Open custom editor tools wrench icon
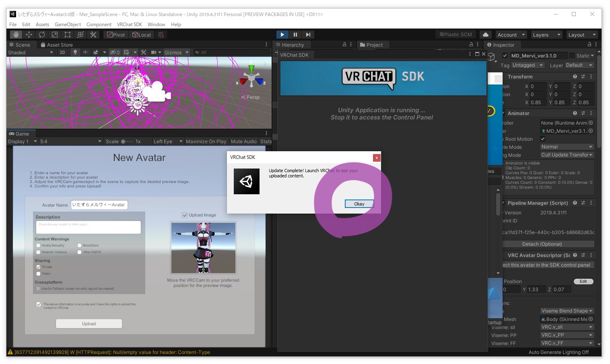This screenshot has width=610, height=364. click(93, 35)
